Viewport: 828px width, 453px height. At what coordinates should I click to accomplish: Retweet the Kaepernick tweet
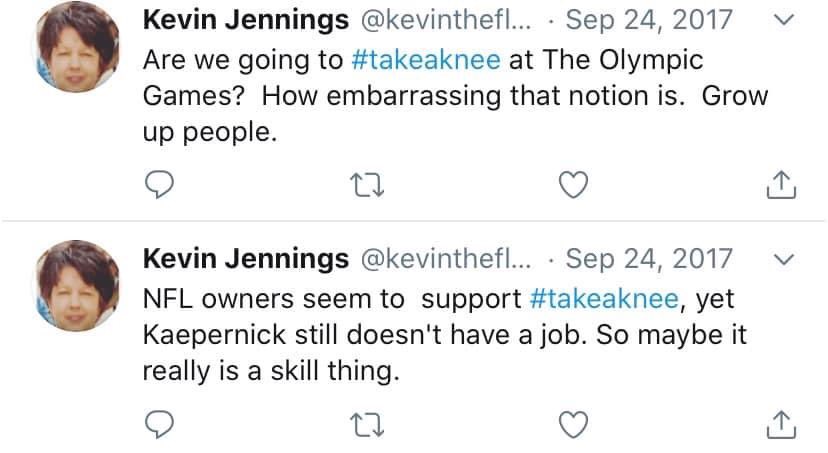(368, 425)
